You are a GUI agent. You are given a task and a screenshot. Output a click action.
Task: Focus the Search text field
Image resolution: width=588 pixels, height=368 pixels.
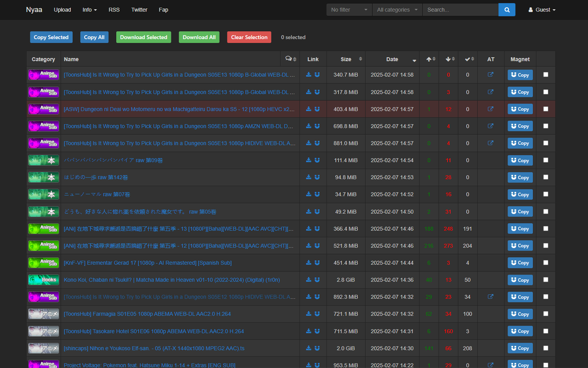pyautogui.click(x=460, y=10)
